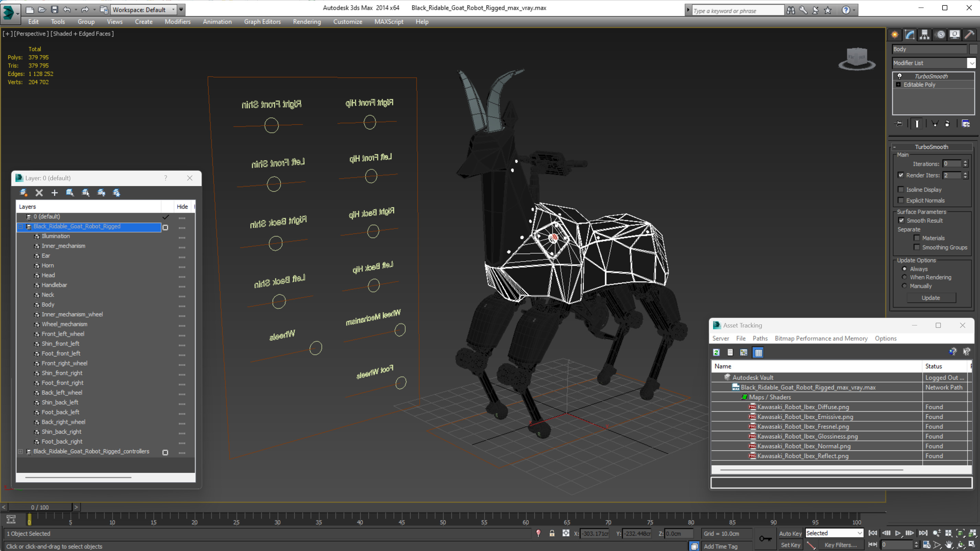Viewport: 980px width, 551px height.
Task: Click the Play Animation button
Action: coord(898,533)
